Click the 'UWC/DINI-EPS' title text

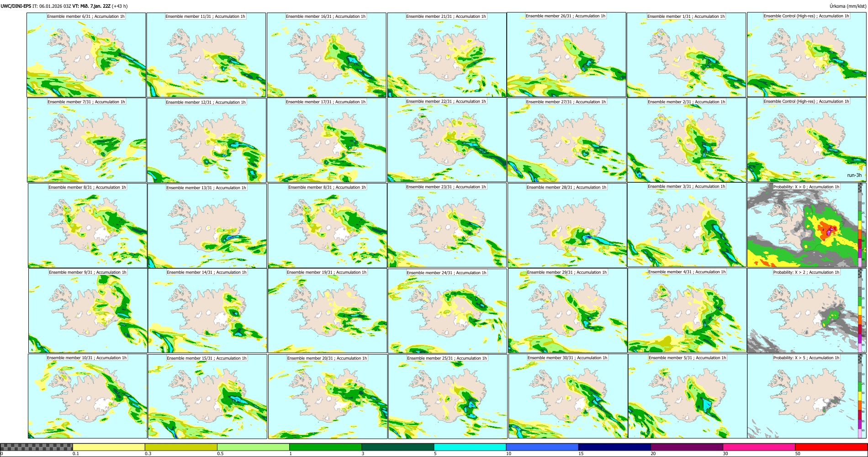pos(16,6)
